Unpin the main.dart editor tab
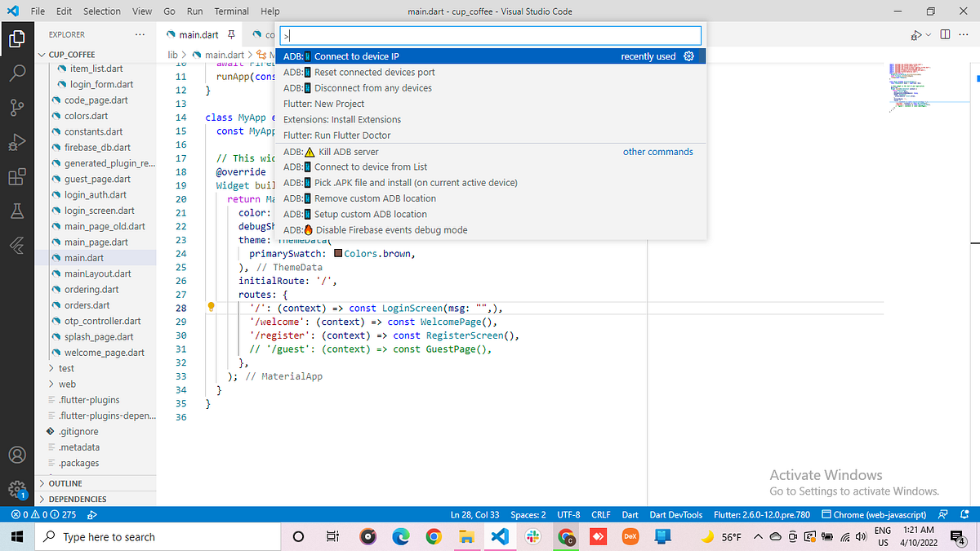The height and width of the screenshot is (551, 980). coord(230,35)
